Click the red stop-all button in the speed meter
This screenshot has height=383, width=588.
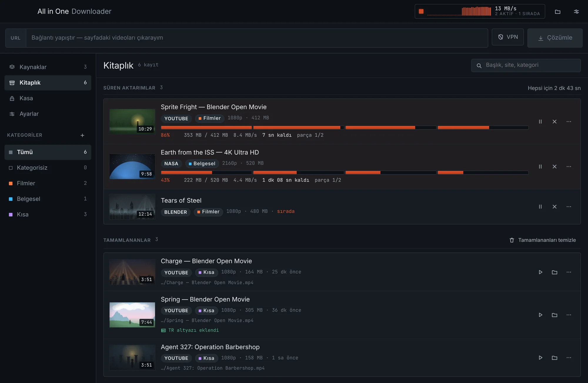coord(421,11)
